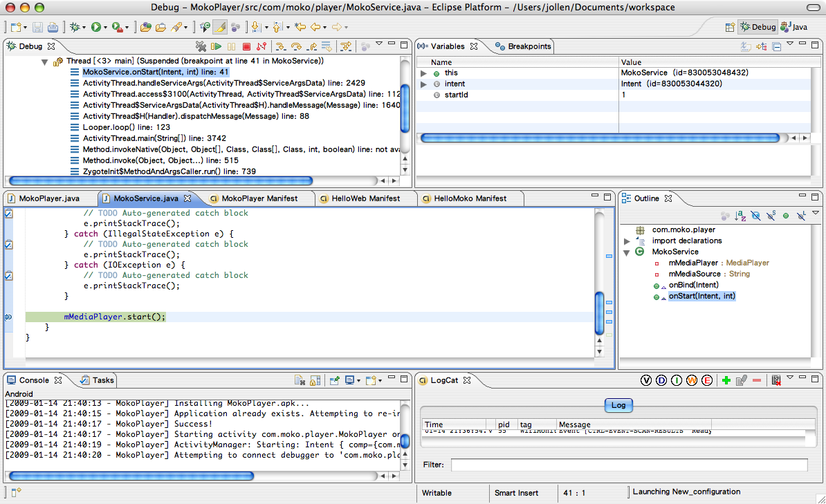Select mMediaPlayer field in Outline
This screenshot has height=504, width=826.
[719, 263]
